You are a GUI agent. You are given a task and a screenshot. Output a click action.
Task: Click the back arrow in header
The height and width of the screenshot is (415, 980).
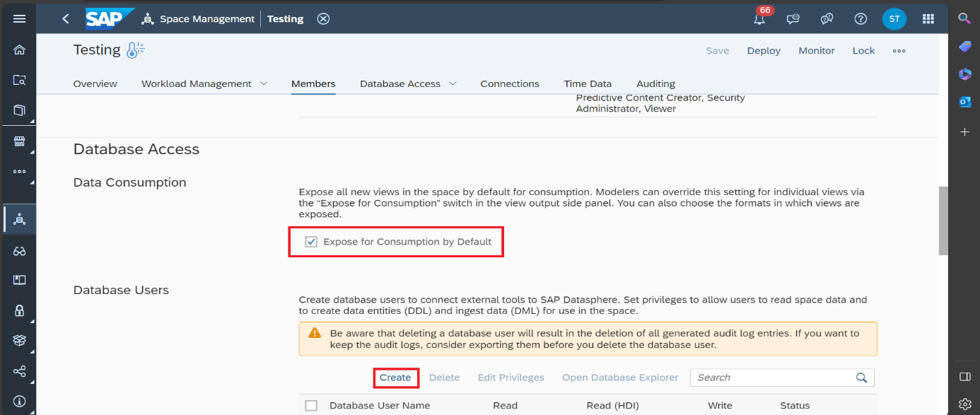tap(66, 19)
